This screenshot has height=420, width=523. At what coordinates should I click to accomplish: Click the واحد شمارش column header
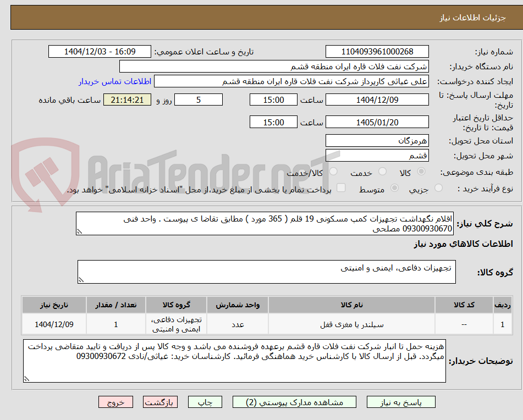[x=238, y=305]
